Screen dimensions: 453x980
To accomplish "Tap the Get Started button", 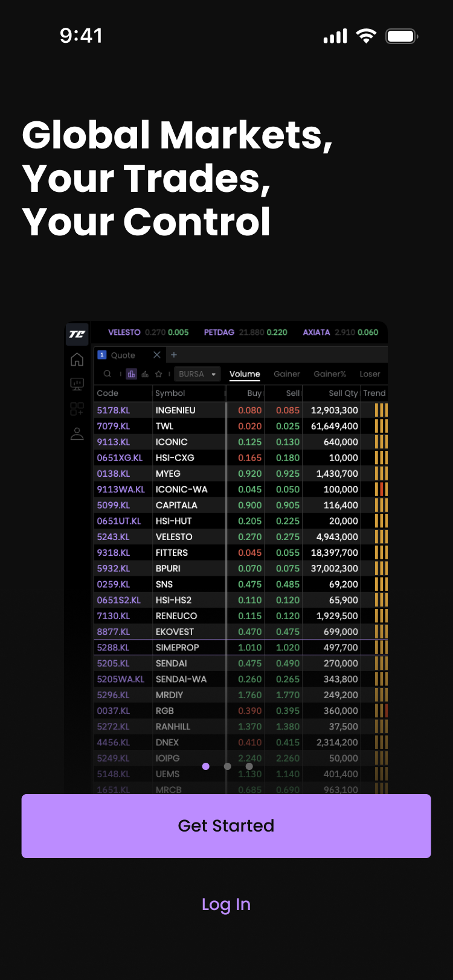I will click(x=226, y=826).
